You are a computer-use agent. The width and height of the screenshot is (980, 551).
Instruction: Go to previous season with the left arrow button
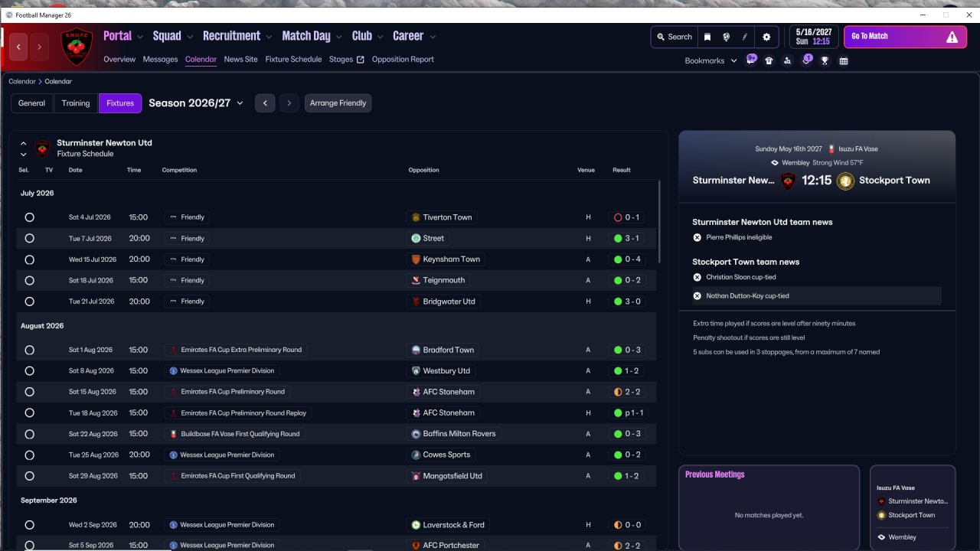265,103
